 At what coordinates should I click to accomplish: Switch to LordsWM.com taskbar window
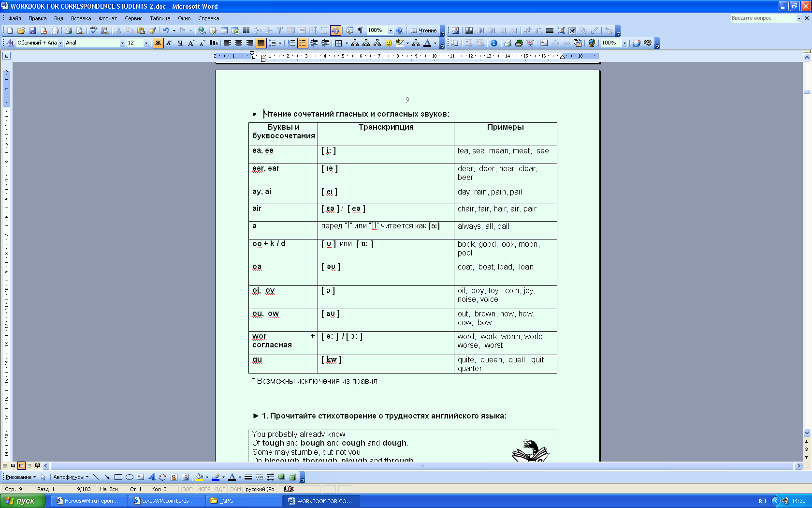tap(165, 501)
